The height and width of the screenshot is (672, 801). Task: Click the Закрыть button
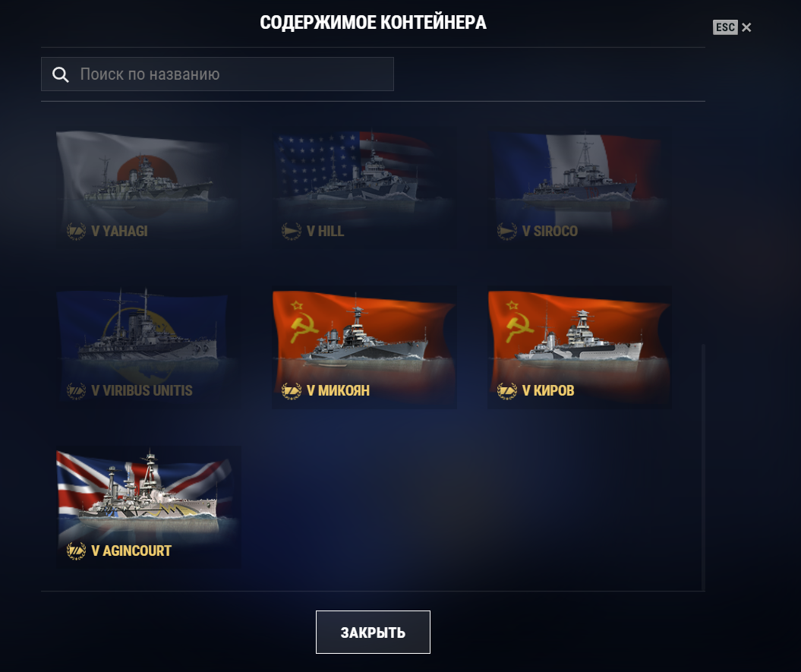[373, 633]
